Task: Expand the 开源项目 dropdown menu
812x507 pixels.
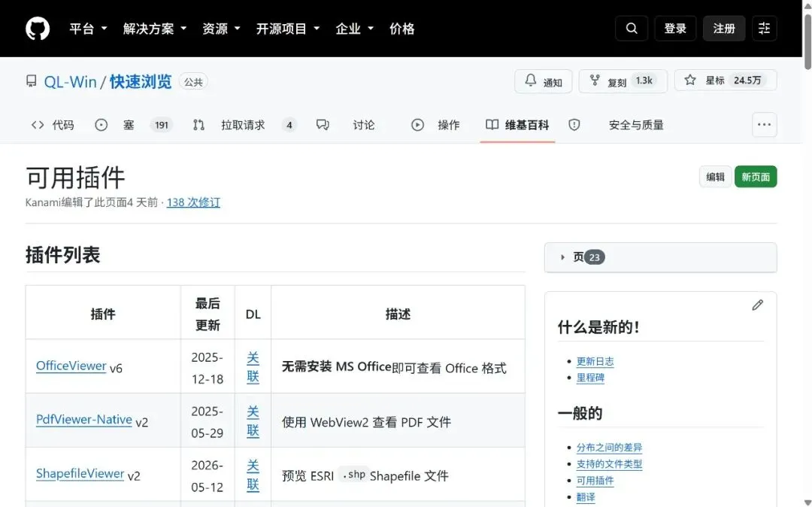Action: [x=288, y=29]
